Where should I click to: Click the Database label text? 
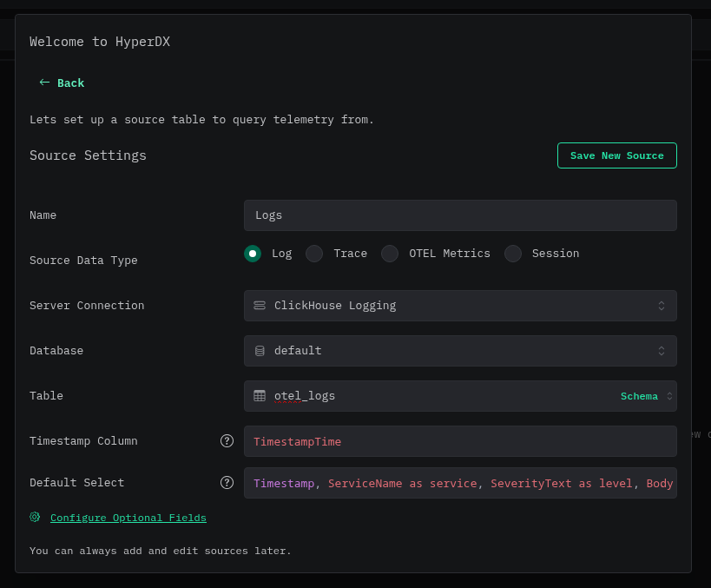coord(56,351)
